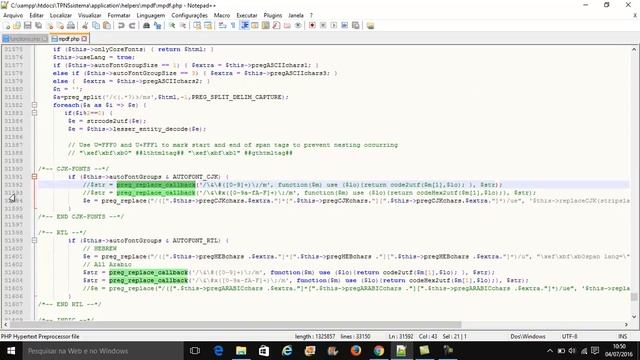Close the mpdf.php tab with its X

[x=84, y=39]
